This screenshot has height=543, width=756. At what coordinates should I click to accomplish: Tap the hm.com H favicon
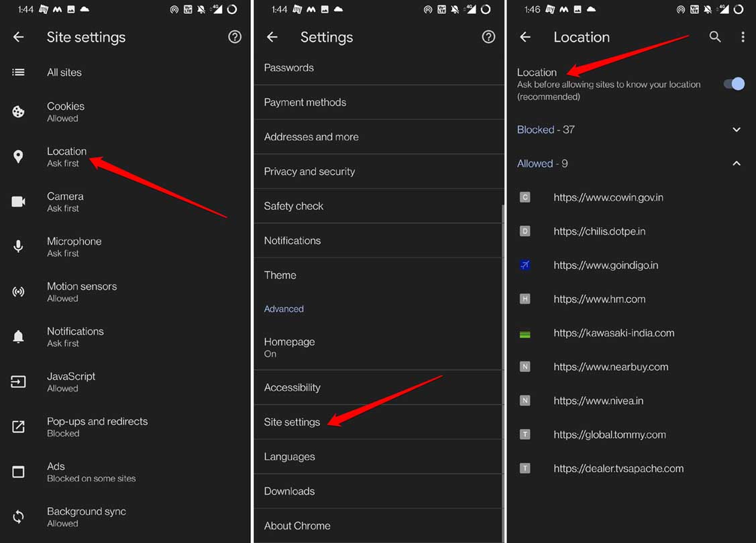tap(525, 299)
